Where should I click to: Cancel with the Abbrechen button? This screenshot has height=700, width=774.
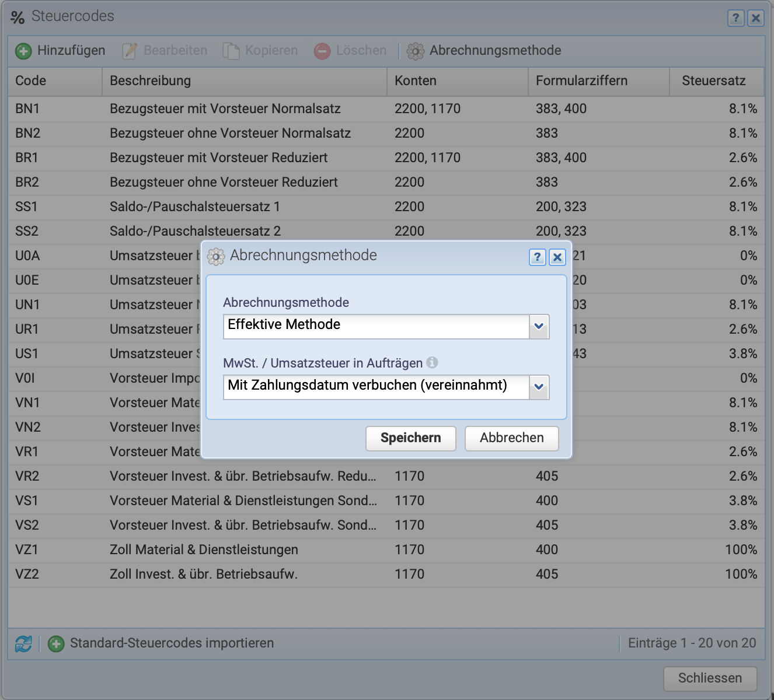coord(512,438)
